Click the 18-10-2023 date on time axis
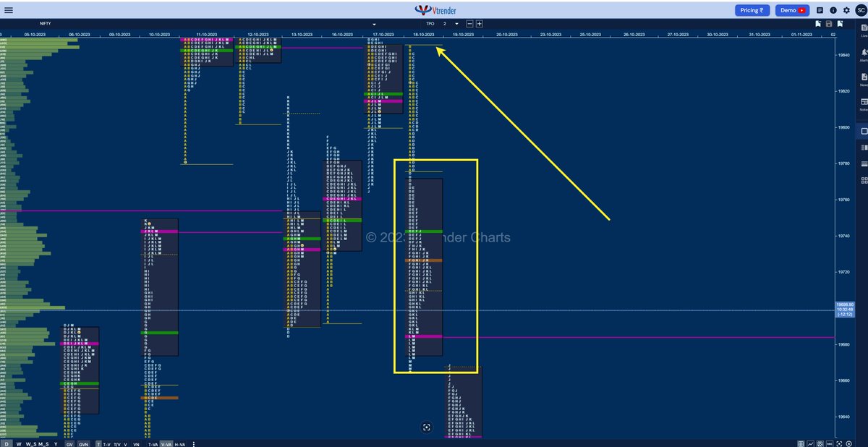This screenshot has width=868, height=447. (x=422, y=34)
